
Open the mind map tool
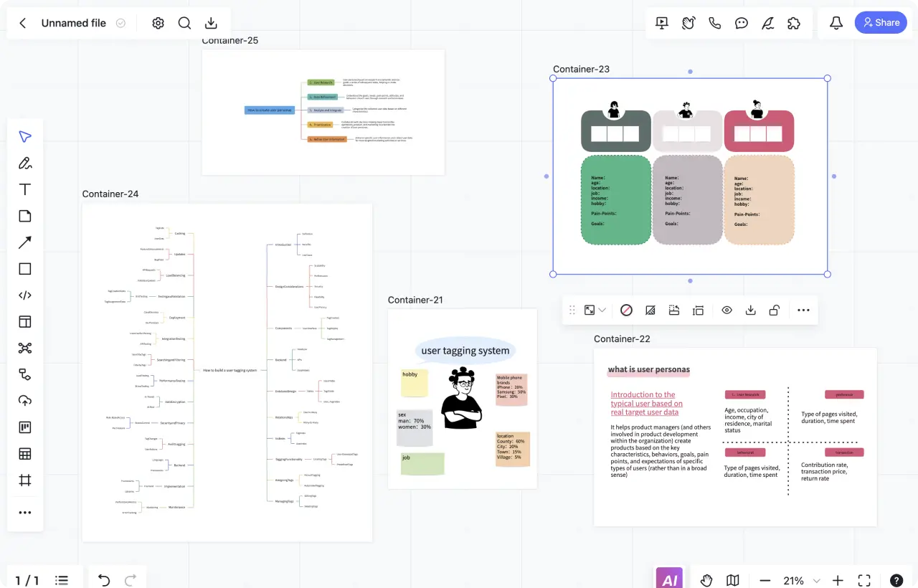(25, 348)
